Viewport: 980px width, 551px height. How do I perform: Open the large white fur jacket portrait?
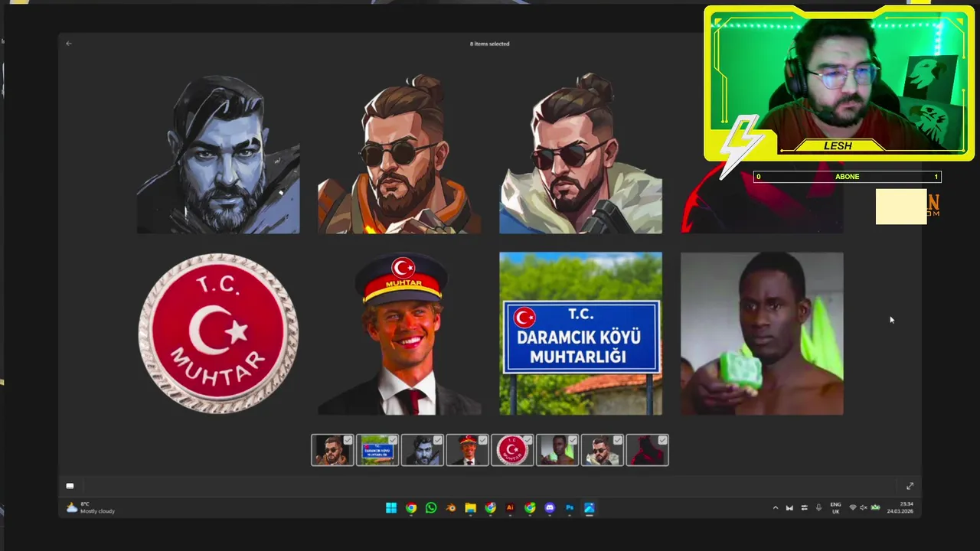pyautogui.click(x=580, y=153)
